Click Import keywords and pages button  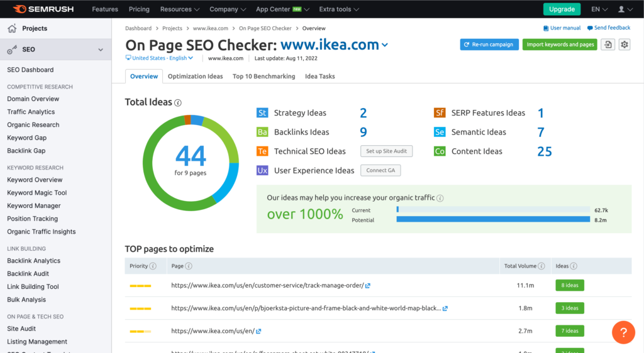click(560, 44)
